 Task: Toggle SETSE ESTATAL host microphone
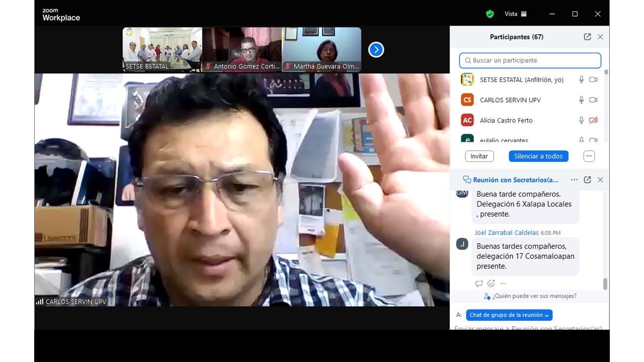coord(581,79)
